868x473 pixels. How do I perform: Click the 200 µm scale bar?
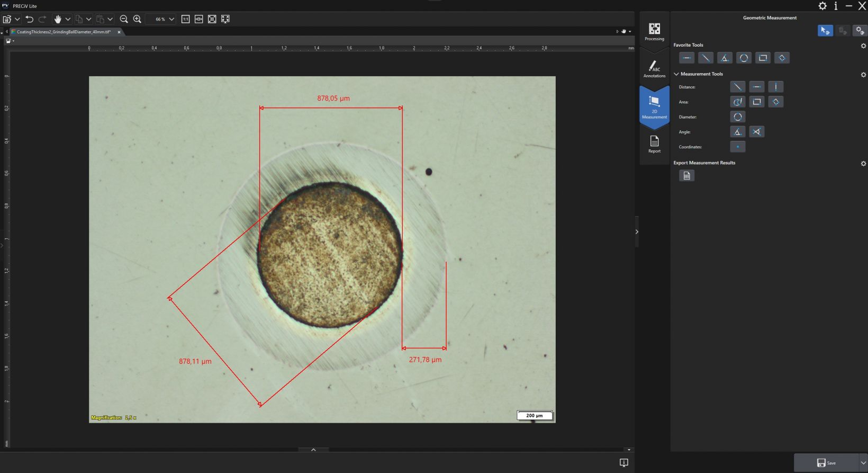(535, 415)
